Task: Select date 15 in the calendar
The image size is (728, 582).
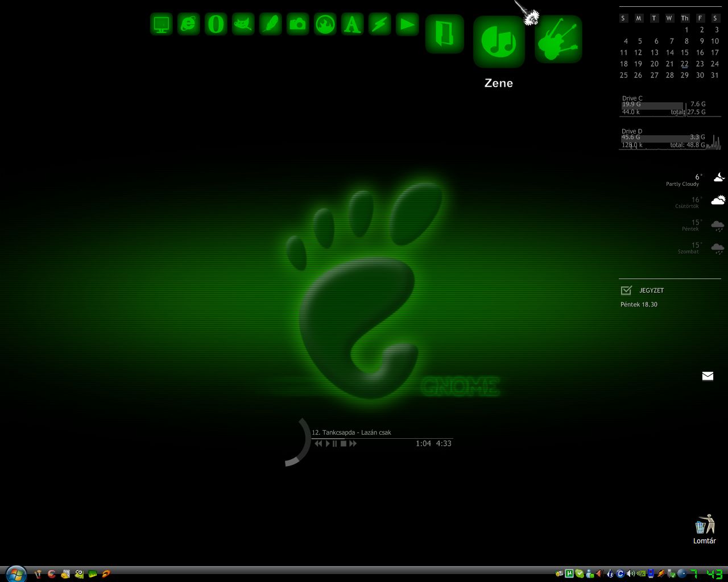Action: click(685, 52)
